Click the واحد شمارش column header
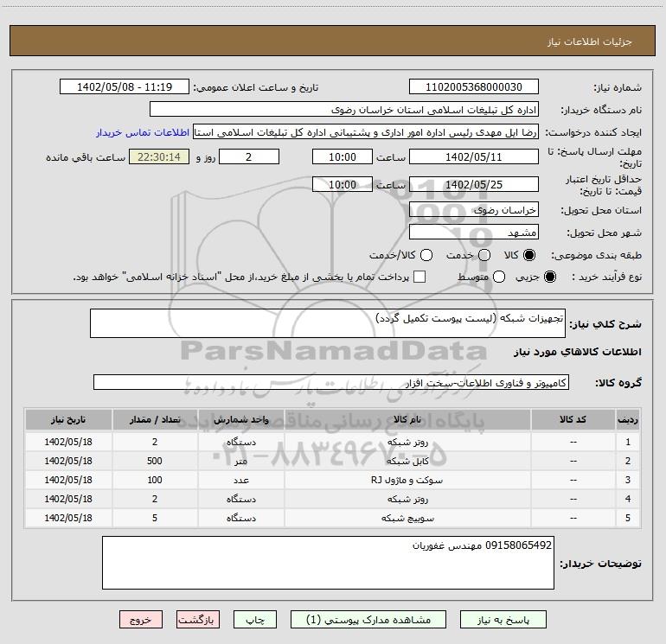Screen dimensions: 666x644 click(x=240, y=419)
